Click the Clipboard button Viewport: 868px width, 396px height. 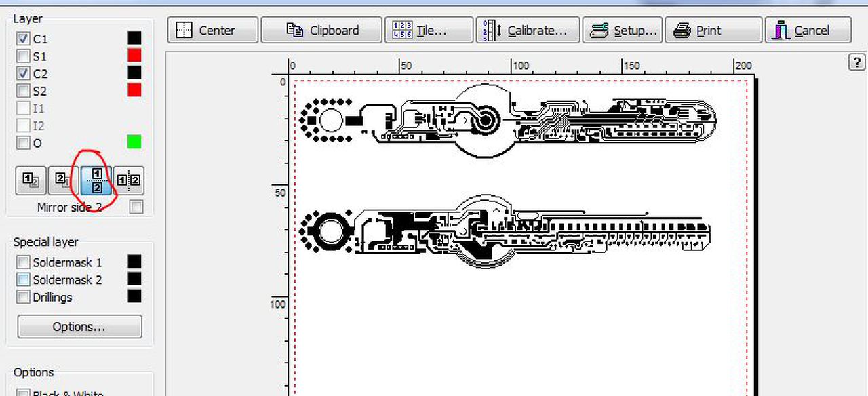[321, 31]
